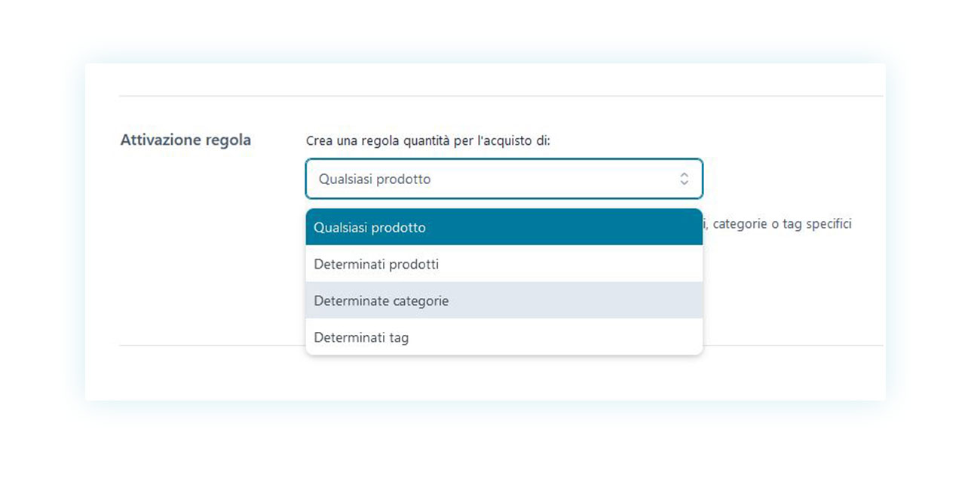The image size is (980, 479).
Task: Click the word 'categorie' in the helper text
Action: pyautogui.click(x=739, y=224)
